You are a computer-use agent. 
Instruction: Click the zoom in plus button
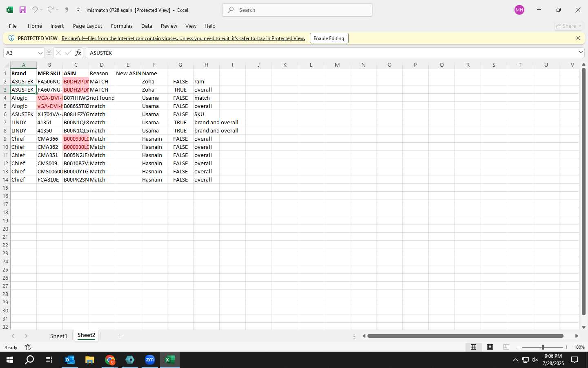point(566,347)
